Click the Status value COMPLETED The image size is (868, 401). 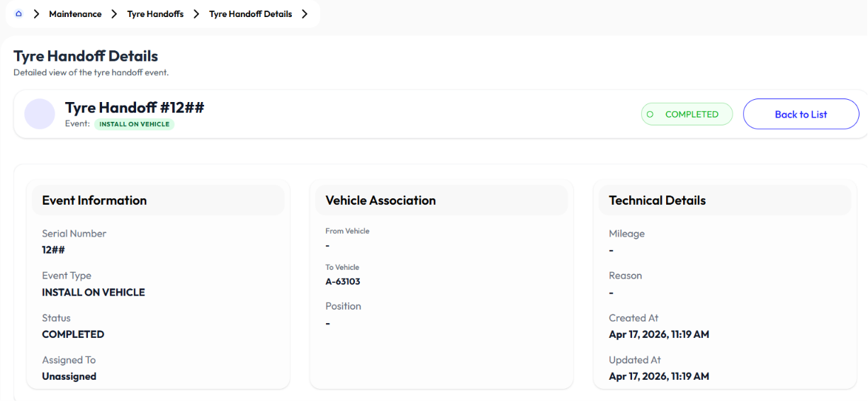pos(73,334)
